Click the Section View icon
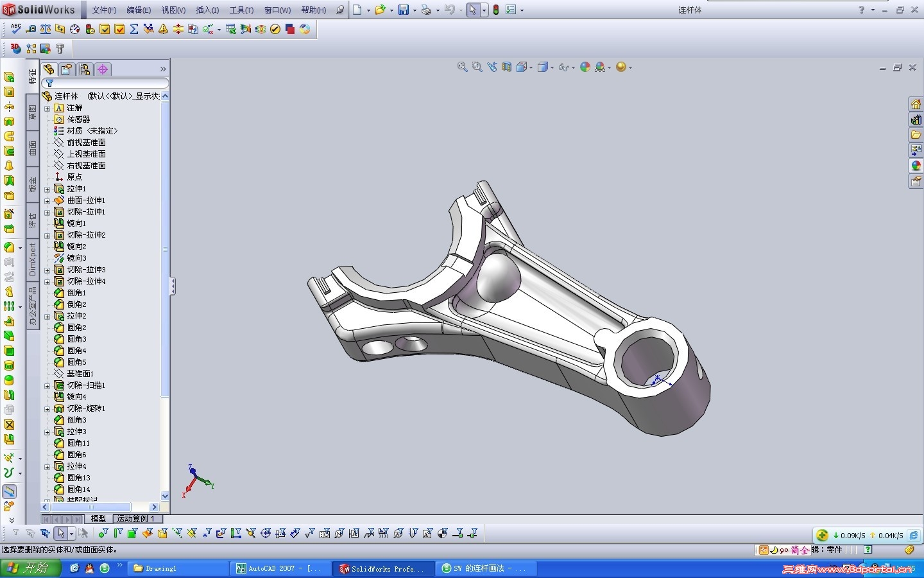Viewport: 924px width, 578px height. pos(507,67)
